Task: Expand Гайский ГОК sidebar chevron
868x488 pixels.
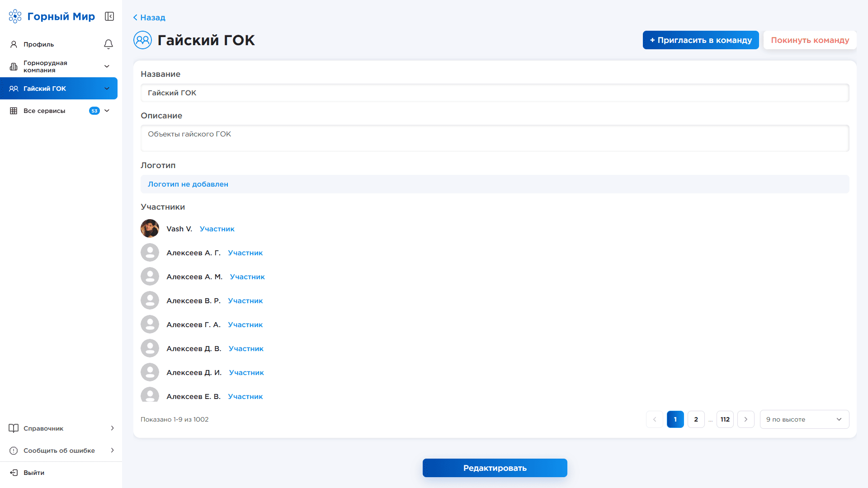Action: [107, 89]
